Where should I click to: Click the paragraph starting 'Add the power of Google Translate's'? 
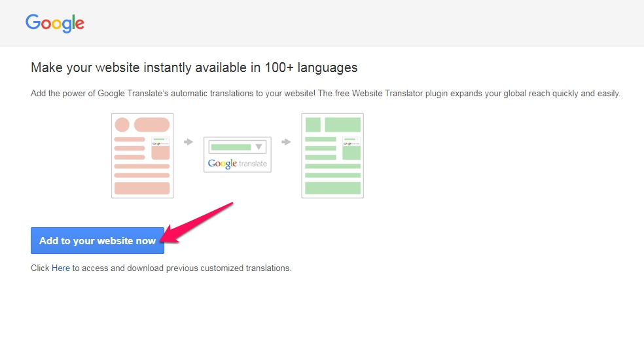coord(325,94)
